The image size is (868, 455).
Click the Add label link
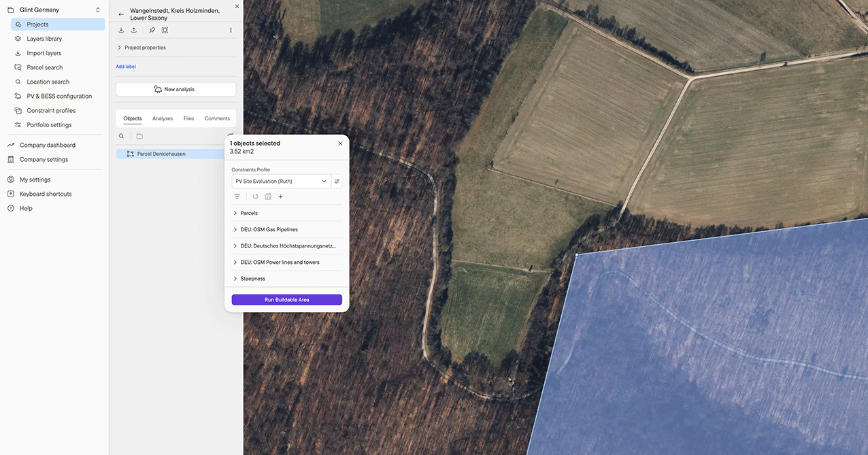tap(126, 67)
